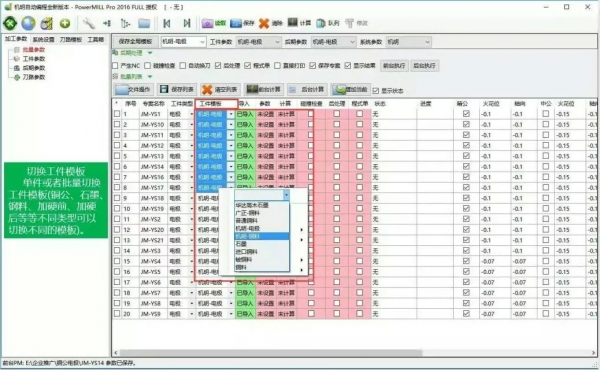Click the blue globe toolbar icon

coord(28,23)
